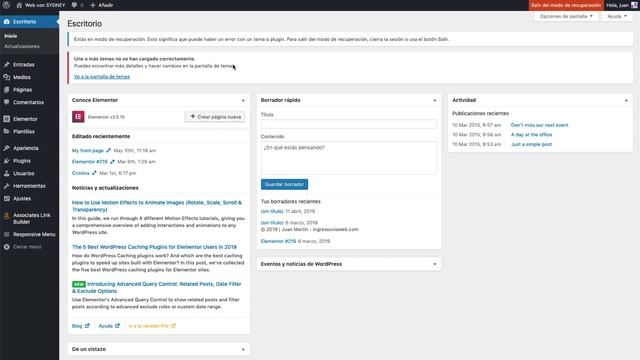Open the Opciones de pantalla dropdown

[x=566, y=16]
